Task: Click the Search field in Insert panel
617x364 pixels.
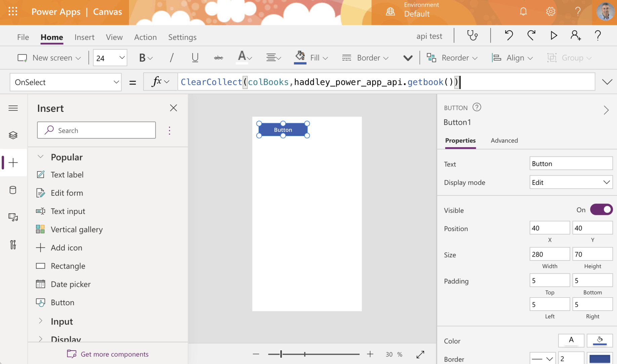Action: point(96,130)
